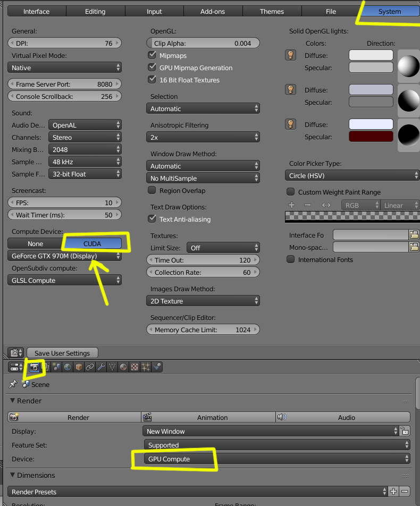Collapse the Render panel
This screenshot has height=506, width=420.
pyautogui.click(x=13, y=400)
